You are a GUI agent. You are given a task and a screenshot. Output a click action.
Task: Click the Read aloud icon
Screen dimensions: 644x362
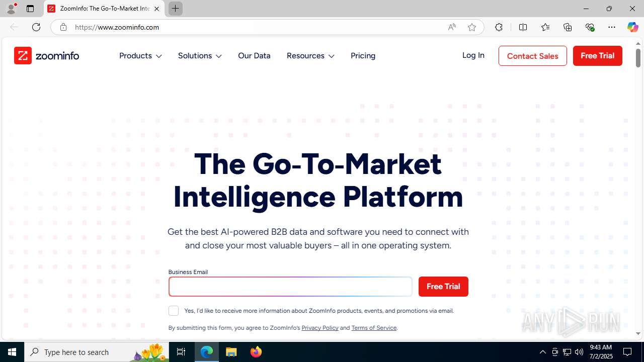click(x=452, y=27)
